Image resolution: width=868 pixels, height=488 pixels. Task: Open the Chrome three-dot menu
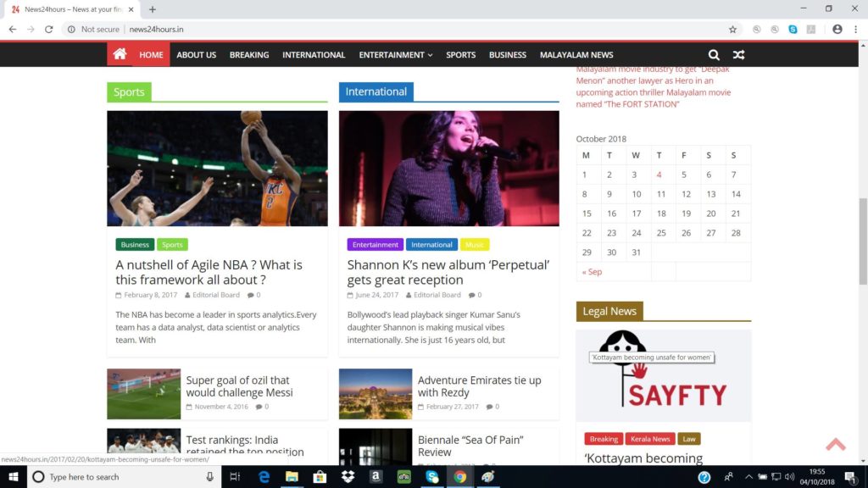854,29
